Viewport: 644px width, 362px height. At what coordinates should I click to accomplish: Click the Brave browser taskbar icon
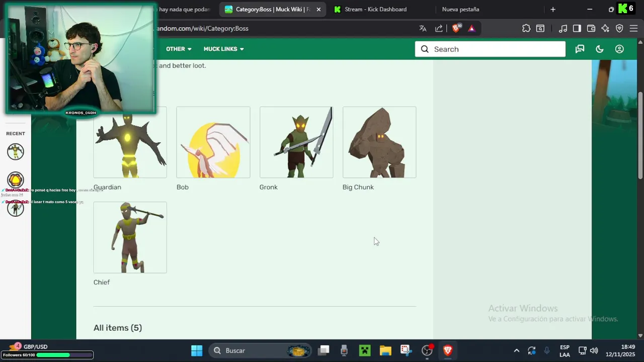(x=448, y=350)
